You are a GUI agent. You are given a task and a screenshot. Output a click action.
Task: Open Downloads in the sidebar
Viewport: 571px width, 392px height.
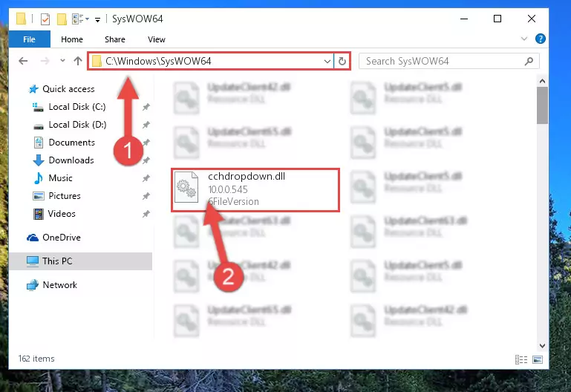coord(71,160)
